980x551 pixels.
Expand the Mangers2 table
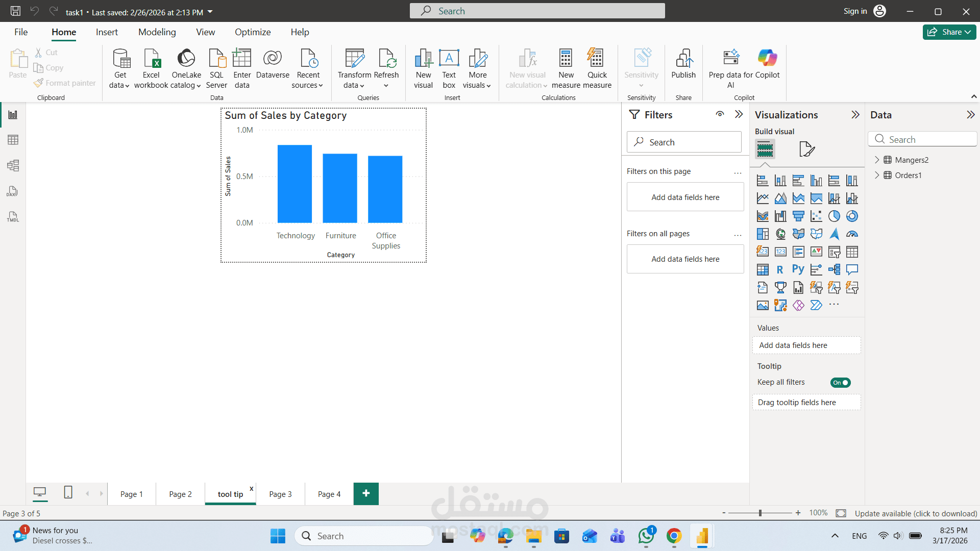[877, 160]
